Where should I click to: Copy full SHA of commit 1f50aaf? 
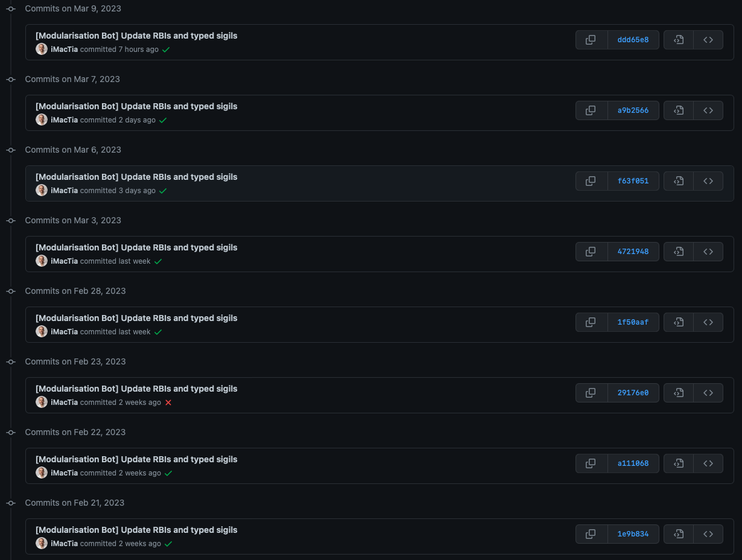(x=591, y=322)
